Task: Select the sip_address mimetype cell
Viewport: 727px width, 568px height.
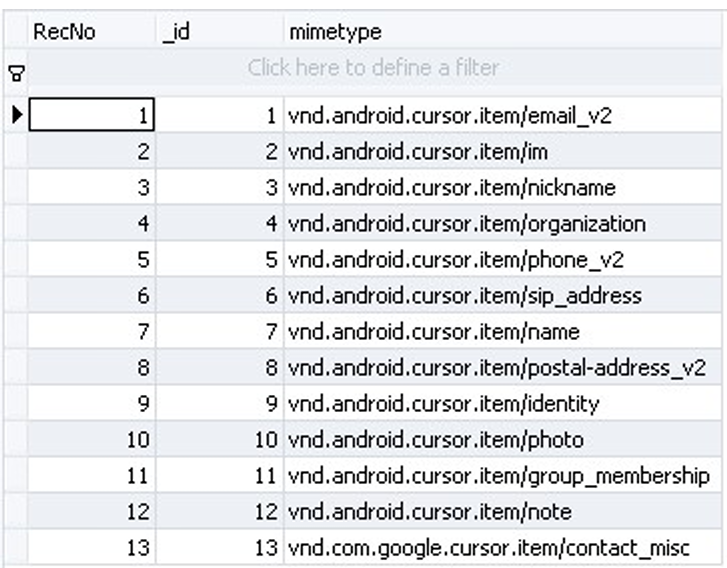Action: 464,296
